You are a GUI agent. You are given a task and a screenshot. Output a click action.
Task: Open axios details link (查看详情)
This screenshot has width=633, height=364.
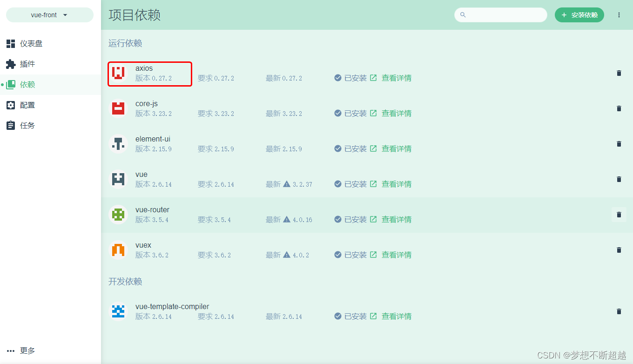point(391,78)
